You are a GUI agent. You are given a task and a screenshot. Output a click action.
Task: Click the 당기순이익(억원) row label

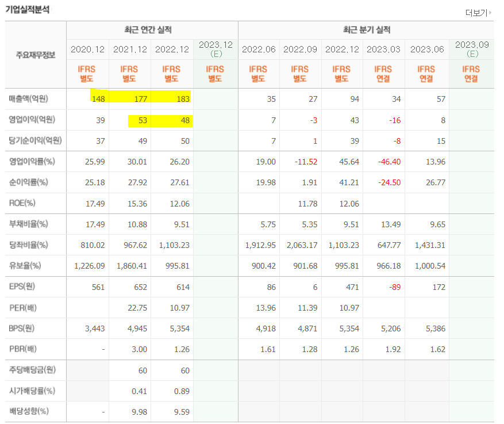click(35, 140)
